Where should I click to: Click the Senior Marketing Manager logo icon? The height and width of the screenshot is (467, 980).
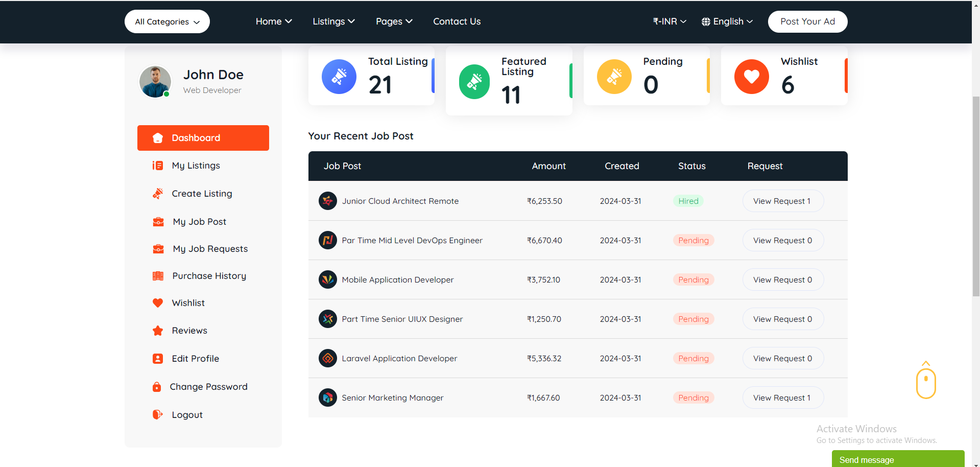tap(327, 398)
